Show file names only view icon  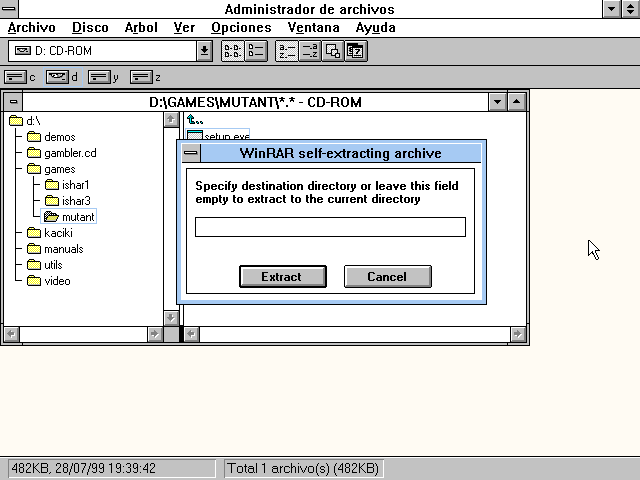(232, 50)
